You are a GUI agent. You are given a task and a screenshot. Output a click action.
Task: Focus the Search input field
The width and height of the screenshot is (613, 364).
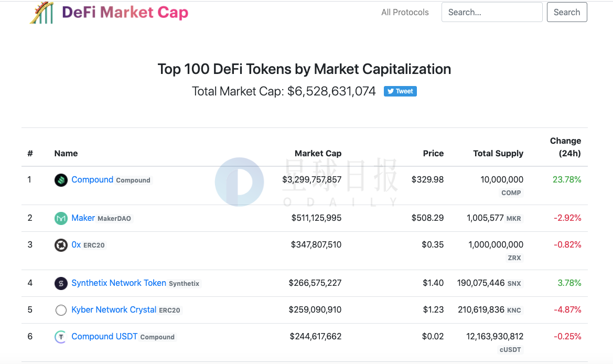click(x=492, y=12)
